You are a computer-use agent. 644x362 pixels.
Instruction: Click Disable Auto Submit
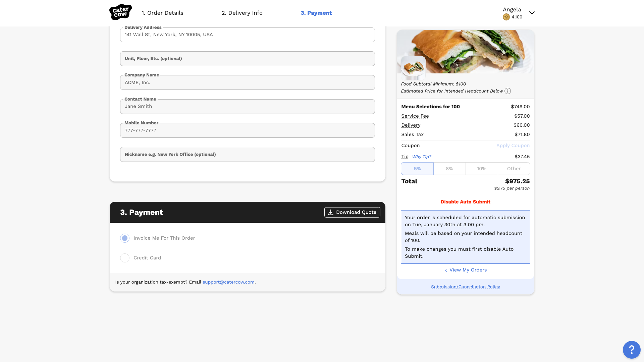[465, 202]
